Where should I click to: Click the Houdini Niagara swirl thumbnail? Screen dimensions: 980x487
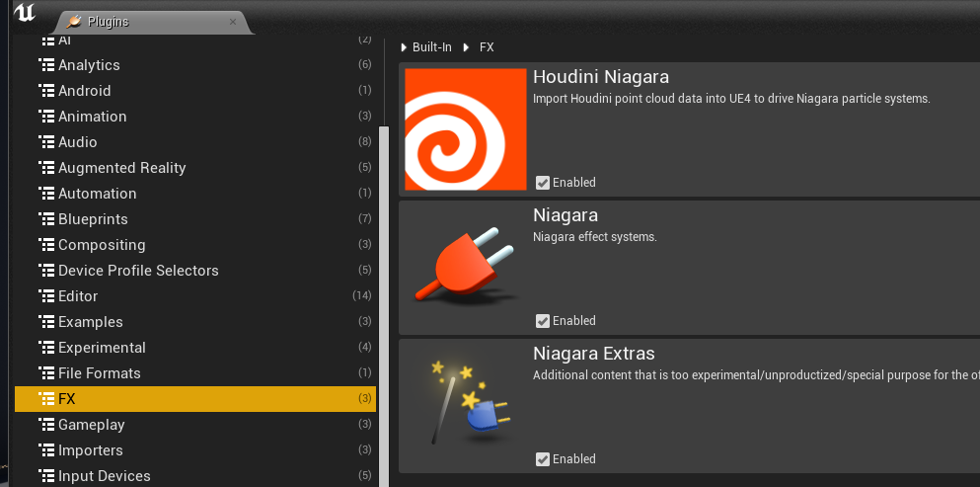point(466,129)
